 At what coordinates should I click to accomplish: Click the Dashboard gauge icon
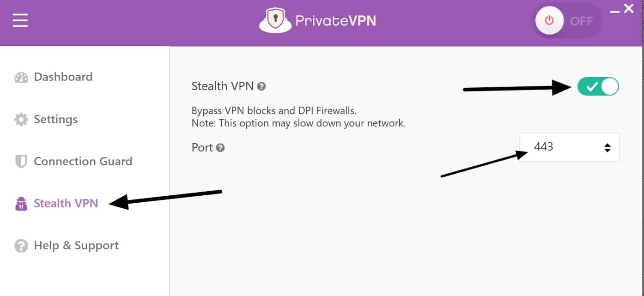coord(21,77)
